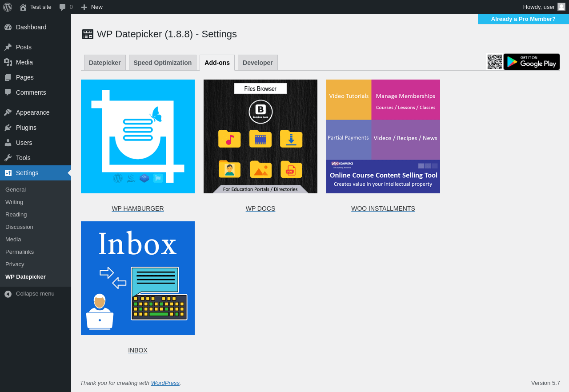Click the Pages sidebar icon

(x=8, y=77)
